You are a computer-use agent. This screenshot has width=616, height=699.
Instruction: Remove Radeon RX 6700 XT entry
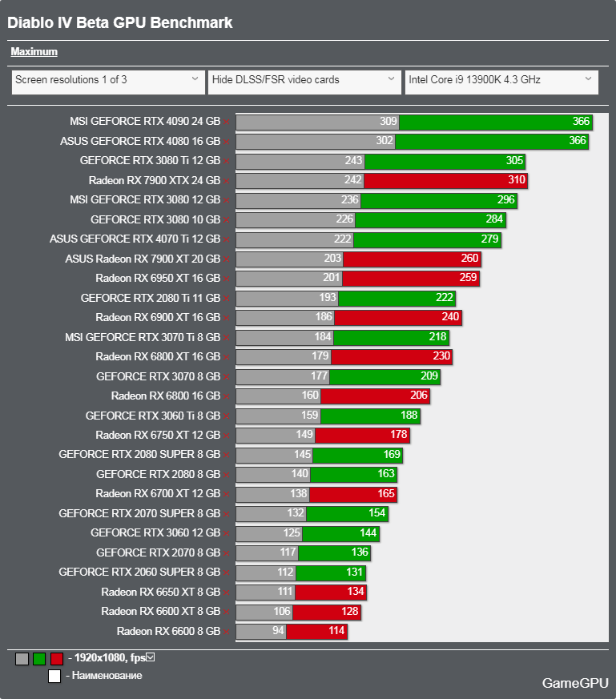click(x=227, y=494)
